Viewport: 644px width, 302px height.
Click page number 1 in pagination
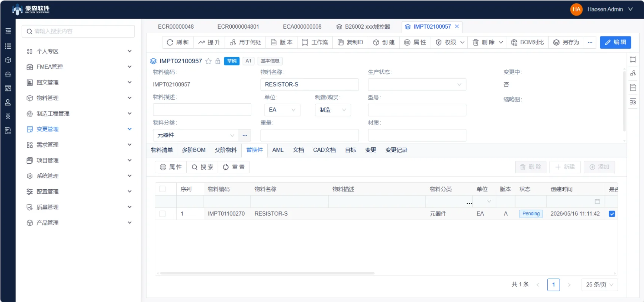tap(553, 285)
